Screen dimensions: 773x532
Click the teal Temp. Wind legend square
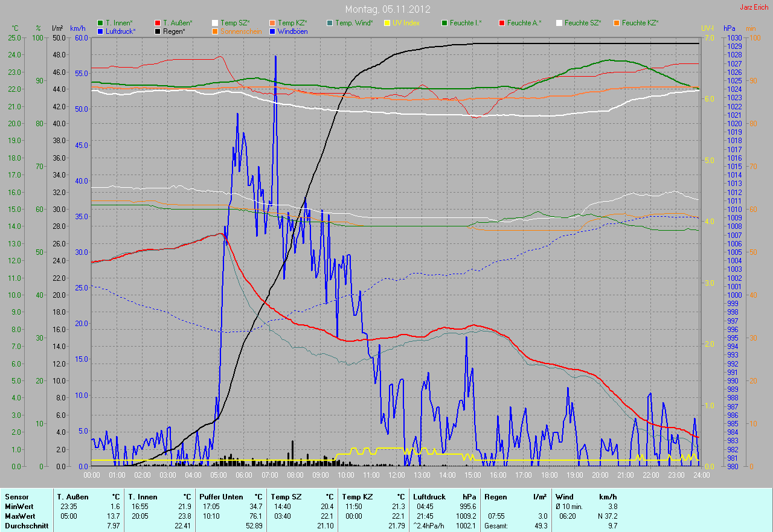330,23
